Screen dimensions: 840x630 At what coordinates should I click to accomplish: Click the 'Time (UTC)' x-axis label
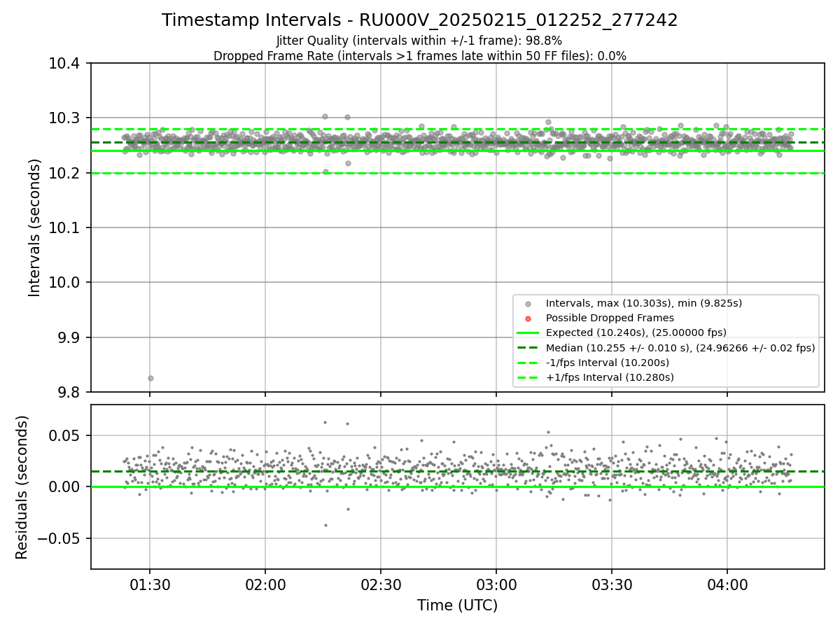pyautogui.click(x=458, y=605)
